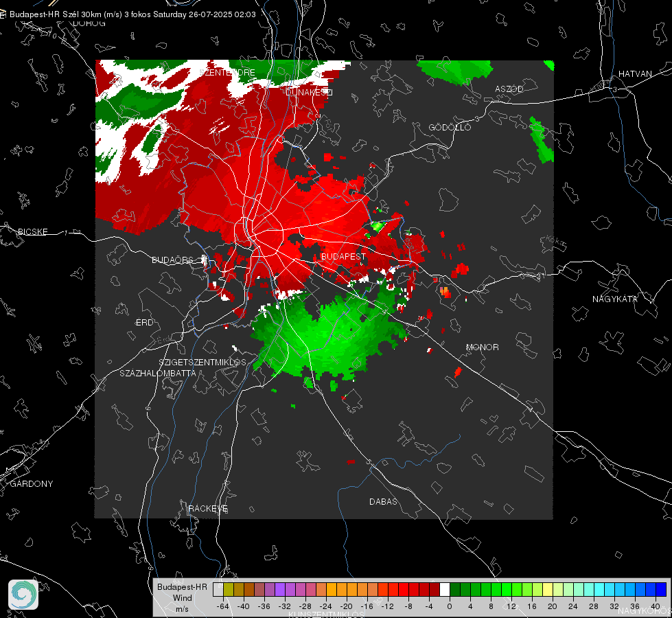
Task: Click the GÁRDONY town label
Action: (x=32, y=484)
